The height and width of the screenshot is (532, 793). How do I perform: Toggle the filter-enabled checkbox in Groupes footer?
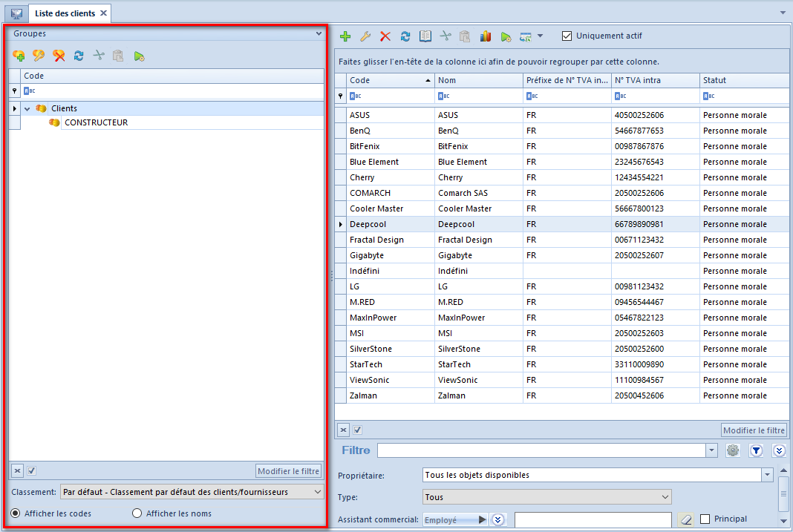[x=31, y=471]
